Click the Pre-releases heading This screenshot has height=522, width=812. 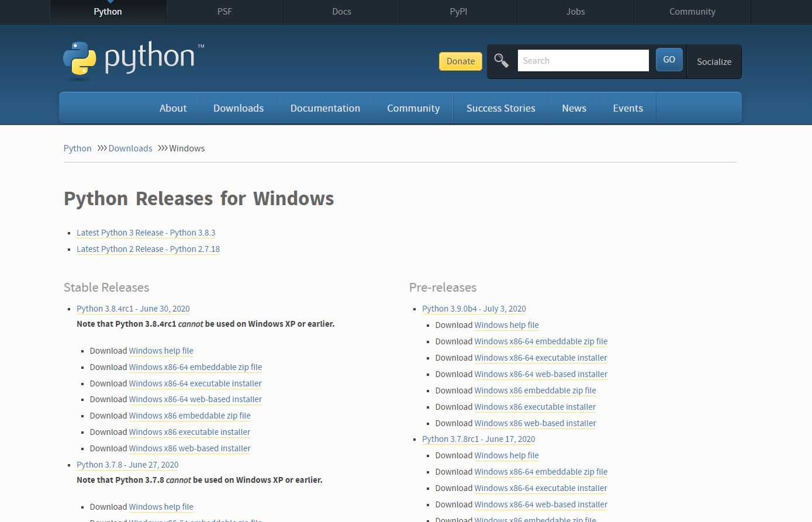(x=443, y=288)
